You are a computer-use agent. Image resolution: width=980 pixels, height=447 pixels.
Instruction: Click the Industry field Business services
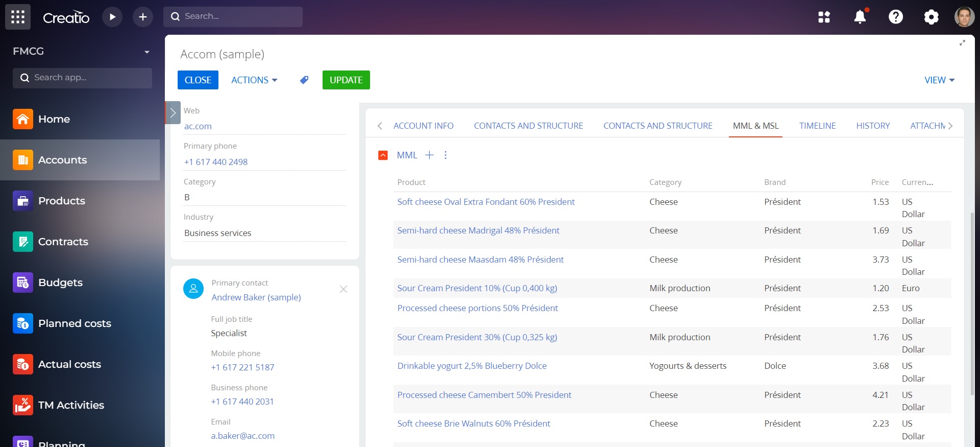coord(265,233)
